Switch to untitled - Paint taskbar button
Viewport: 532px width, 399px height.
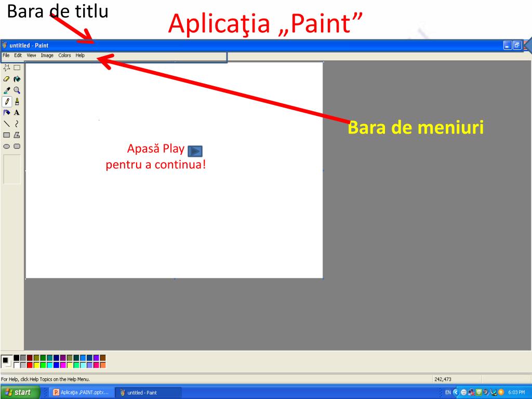[x=148, y=393]
